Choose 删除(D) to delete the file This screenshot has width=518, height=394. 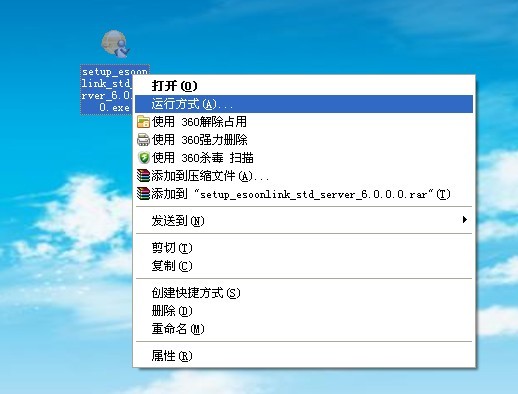click(x=304, y=311)
